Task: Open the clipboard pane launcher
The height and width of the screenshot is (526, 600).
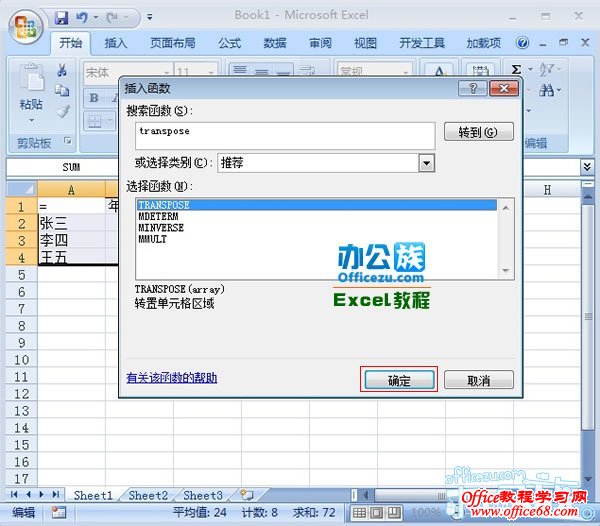Action: 68,140
